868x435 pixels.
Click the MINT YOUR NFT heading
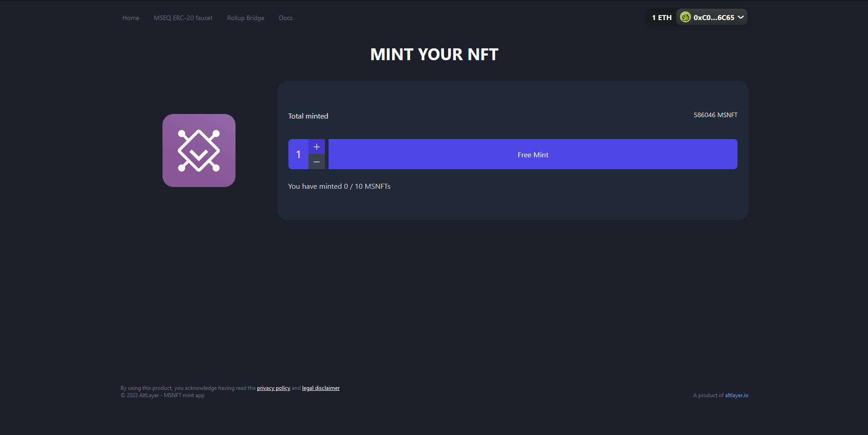(x=434, y=54)
